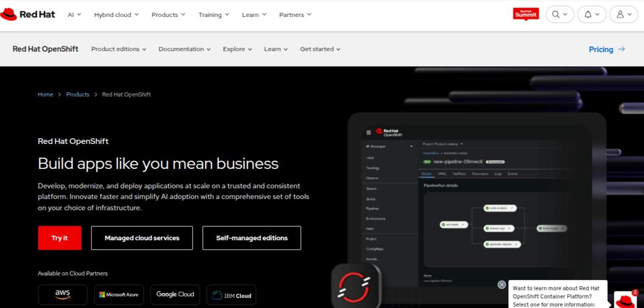Screen dimensions: 644x308
Task: Open the IBM Cloud partner logo
Action: [231, 295]
